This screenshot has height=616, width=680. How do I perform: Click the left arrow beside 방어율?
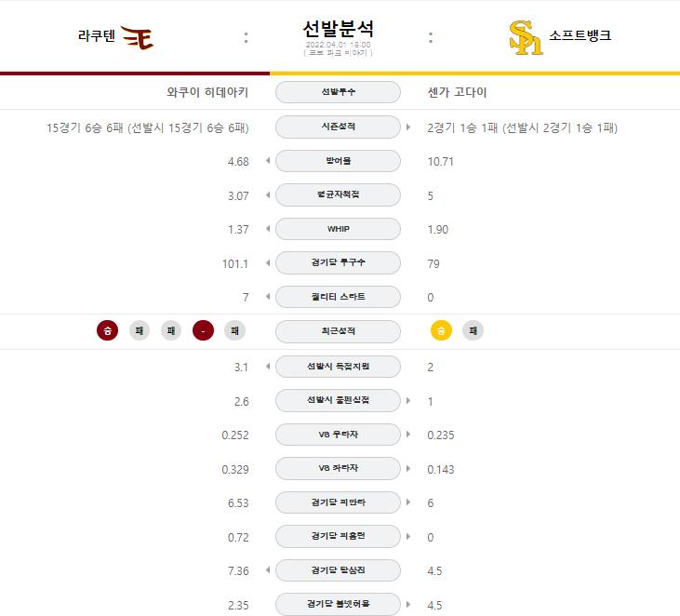pos(268,161)
